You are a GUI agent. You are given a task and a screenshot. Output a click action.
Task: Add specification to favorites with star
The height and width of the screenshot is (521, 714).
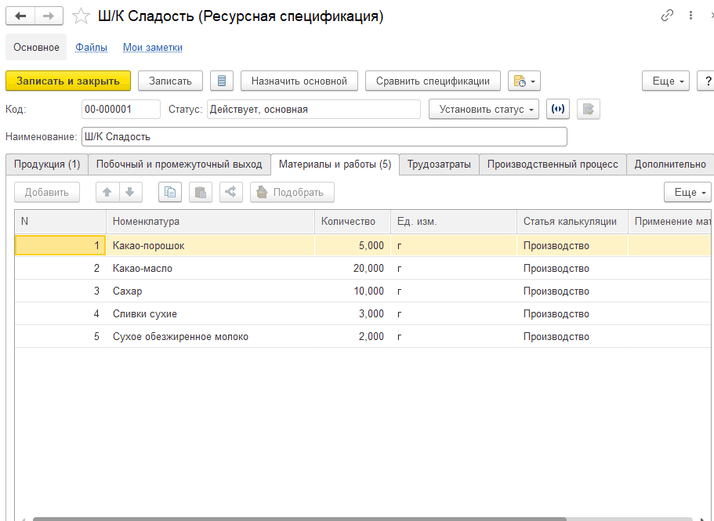[x=81, y=16]
